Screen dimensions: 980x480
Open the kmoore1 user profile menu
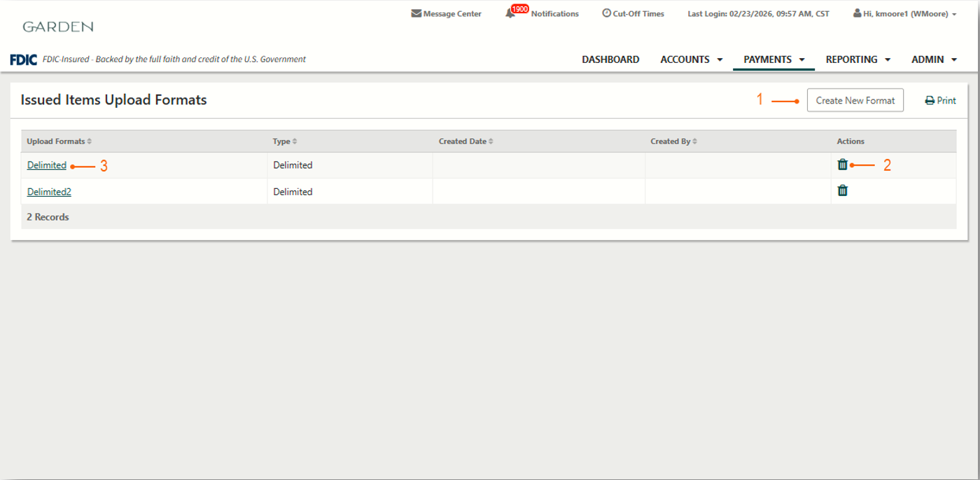click(904, 14)
